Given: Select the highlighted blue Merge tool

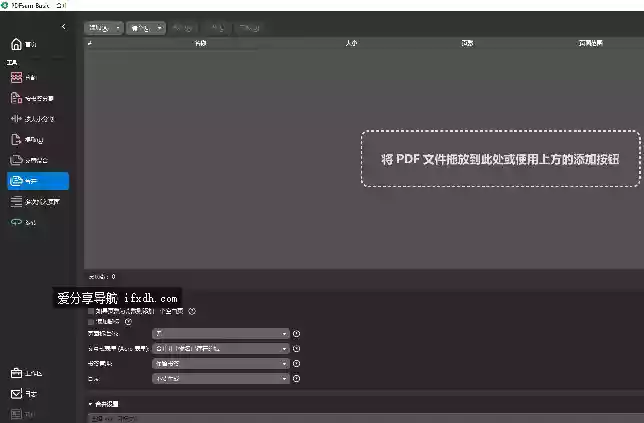Looking at the screenshot, I should pyautogui.click(x=38, y=181).
